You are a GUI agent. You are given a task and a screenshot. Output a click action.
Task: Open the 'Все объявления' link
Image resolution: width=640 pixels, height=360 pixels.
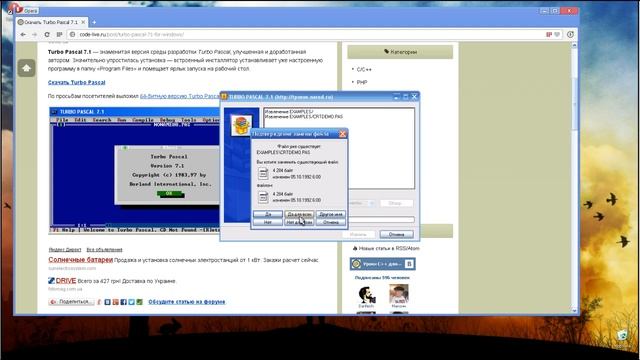coord(104,249)
